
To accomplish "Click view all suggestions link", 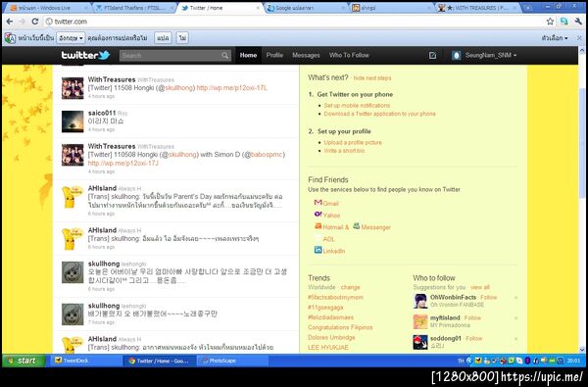I will pos(480,288).
